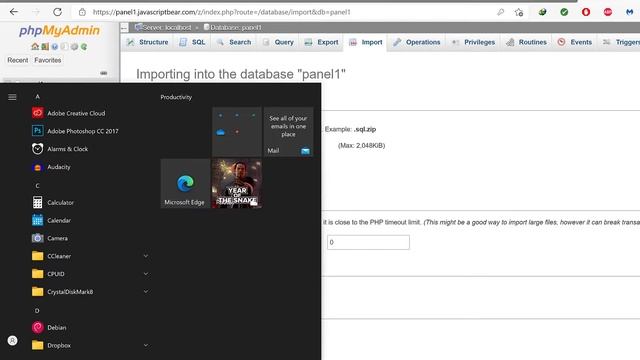
Task: Click the skip queries number field
Action: [x=368, y=242]
